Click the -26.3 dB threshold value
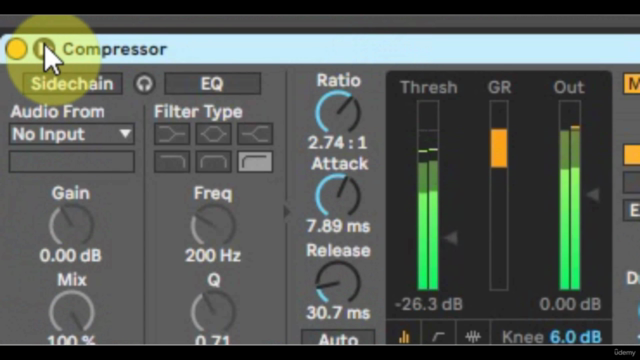This screenshot has height=360, width=640. click(429, 304)
